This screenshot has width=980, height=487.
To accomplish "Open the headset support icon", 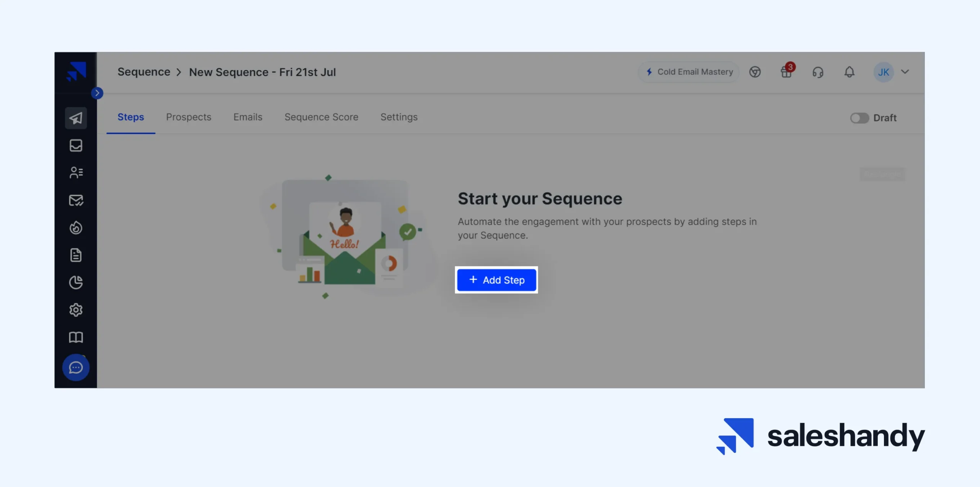I will [818, 72].
